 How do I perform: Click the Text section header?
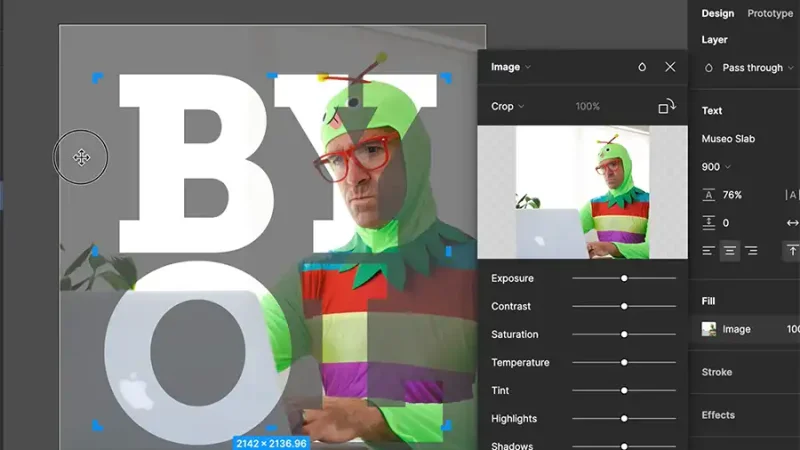[712, 111]
